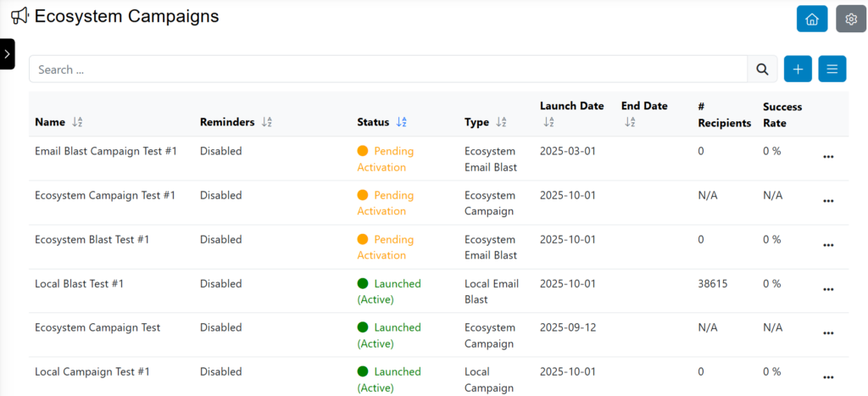The width and height of the screenshot is (868, 396).
Task: Open the list menu icon button
Action: [832, 70]
